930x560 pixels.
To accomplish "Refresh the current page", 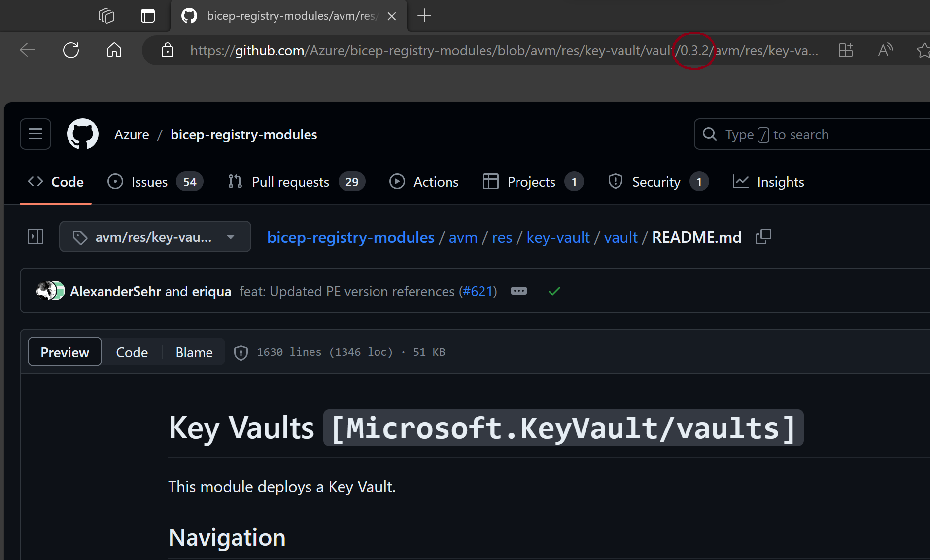I will [71, 50].
